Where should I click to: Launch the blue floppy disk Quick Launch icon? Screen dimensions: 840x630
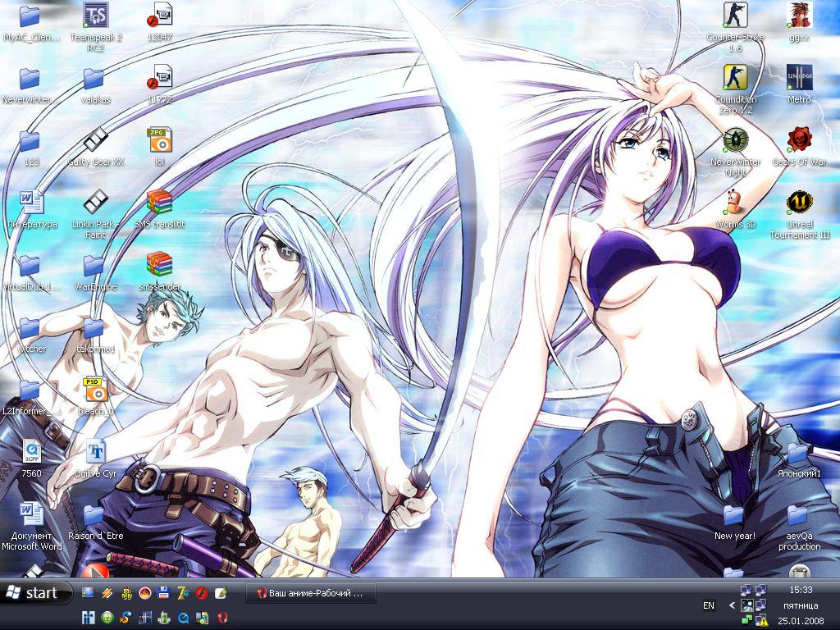(x=164, y=592)
